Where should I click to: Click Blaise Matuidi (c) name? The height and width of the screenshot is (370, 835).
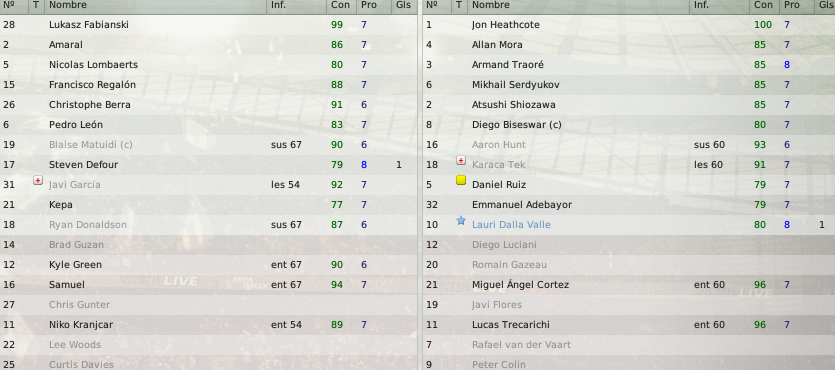point(91,145)
